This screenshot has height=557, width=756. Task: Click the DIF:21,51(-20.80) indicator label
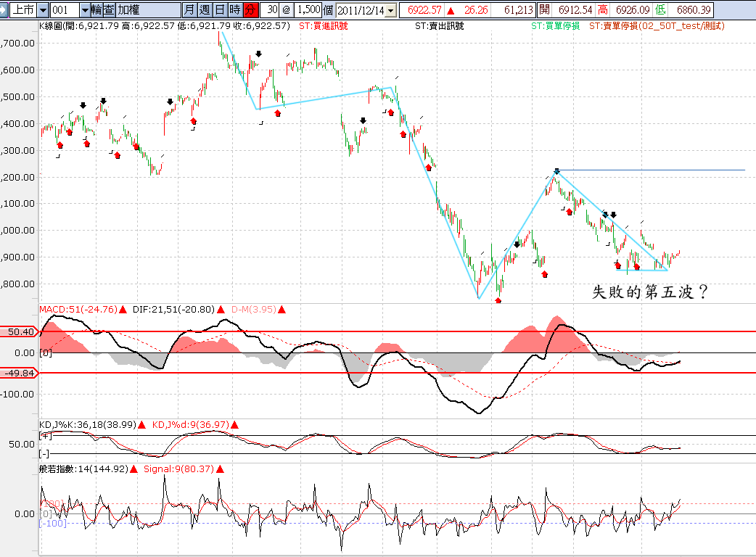[173, 310]
